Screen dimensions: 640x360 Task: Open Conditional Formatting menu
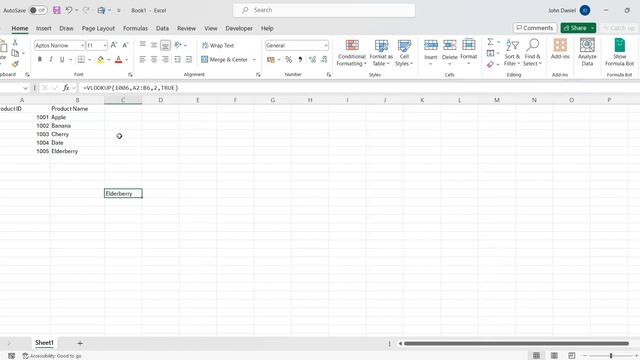pos(351,53)
